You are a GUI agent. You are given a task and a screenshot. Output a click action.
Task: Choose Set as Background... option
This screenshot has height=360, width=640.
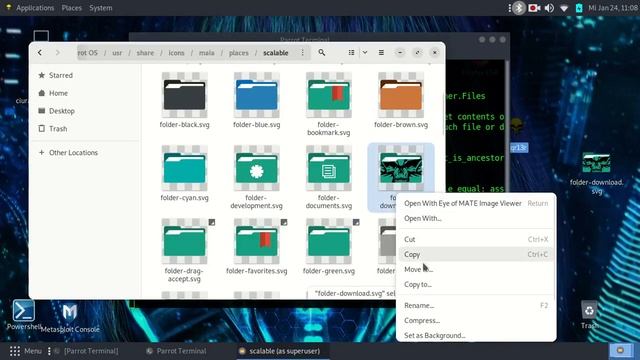tap(476, 336)
